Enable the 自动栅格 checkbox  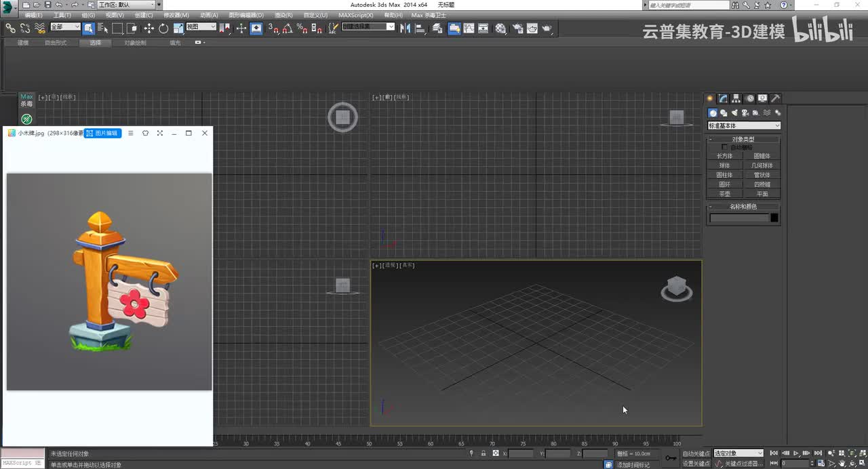(724, 147)
